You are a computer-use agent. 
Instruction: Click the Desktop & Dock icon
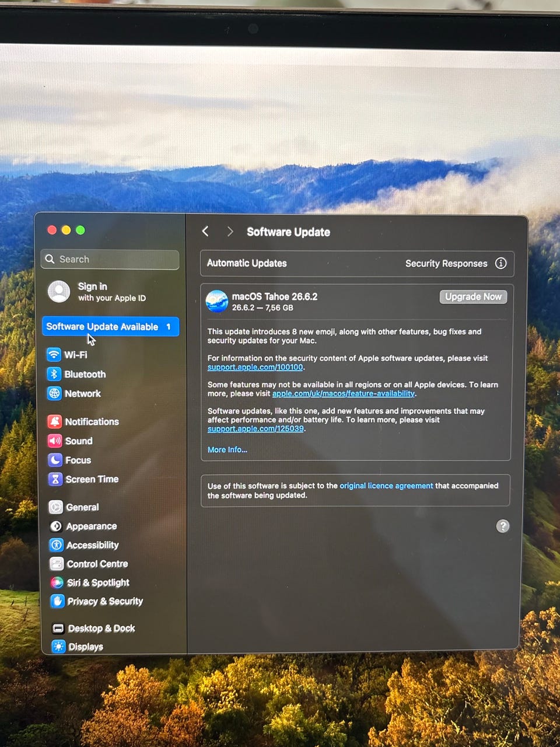58,629
